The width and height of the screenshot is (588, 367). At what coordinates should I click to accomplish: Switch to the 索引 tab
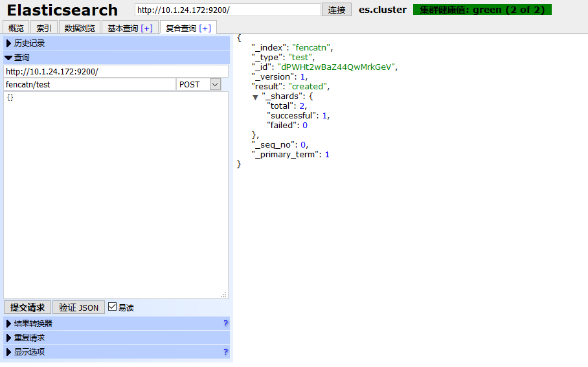(43, 28)
